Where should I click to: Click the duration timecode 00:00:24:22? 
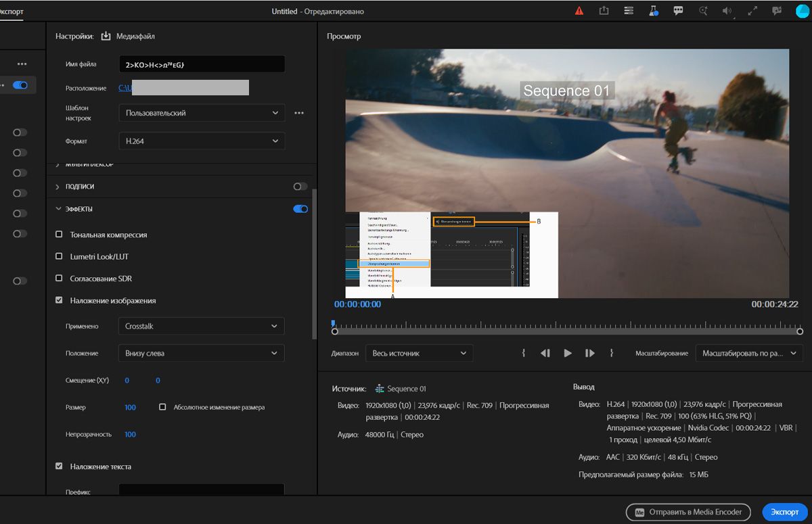[x=775, y=304]
